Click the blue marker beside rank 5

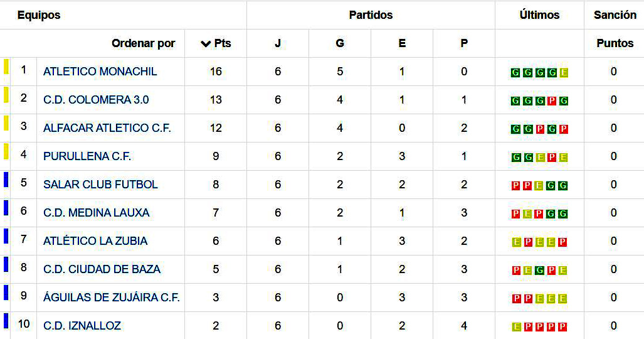(6, 180)
